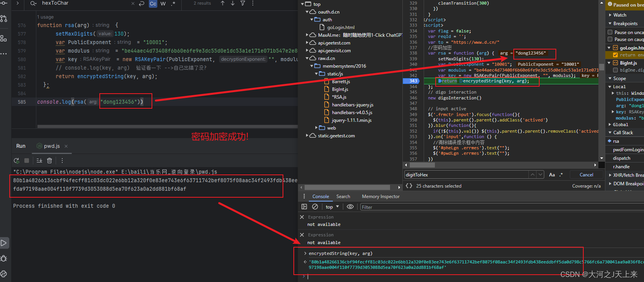Click the new line search icon
The height and width of the screenshot is (282, 644).
point(141,3)
